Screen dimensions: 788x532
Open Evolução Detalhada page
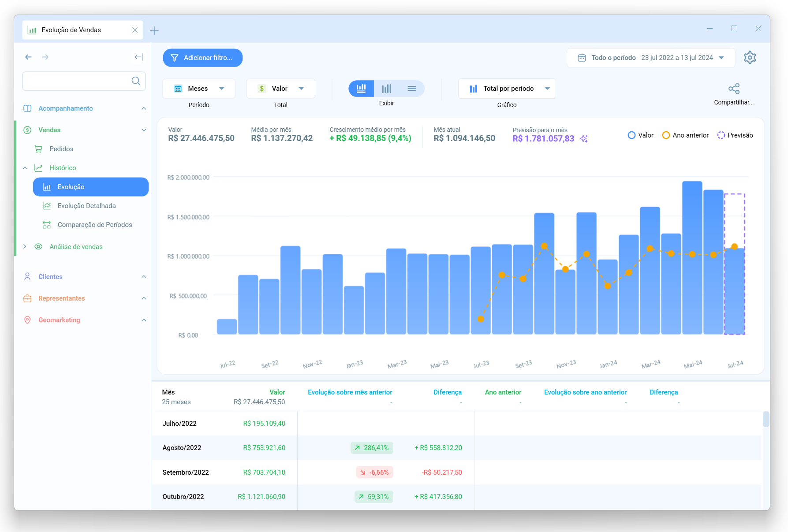[x=86, y=206]
